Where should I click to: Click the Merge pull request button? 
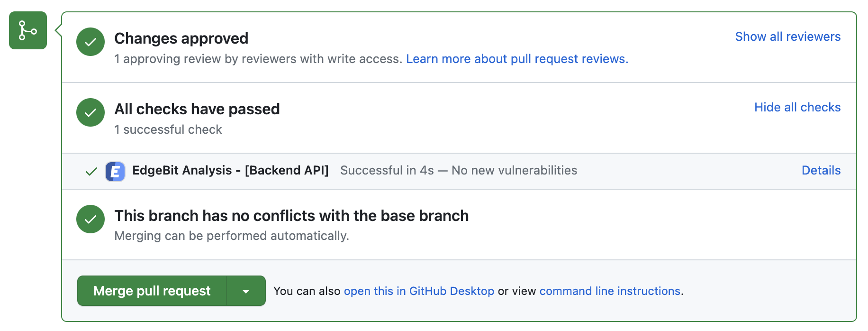tap(152, 291)
